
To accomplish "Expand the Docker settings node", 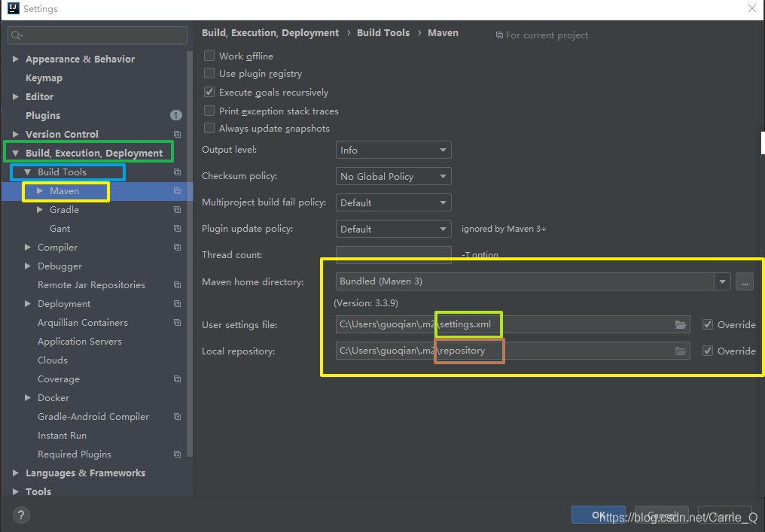I will 28,398.
